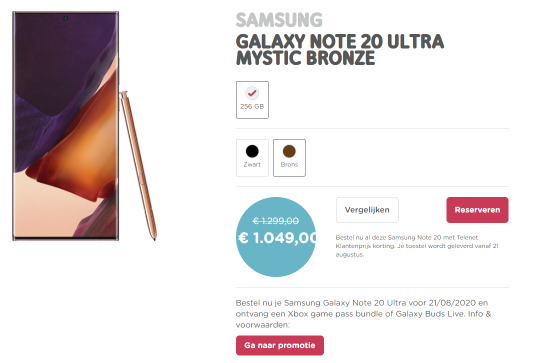
Task: Click the bronze S Pen stylus image
Action: (x=138, y=166)
